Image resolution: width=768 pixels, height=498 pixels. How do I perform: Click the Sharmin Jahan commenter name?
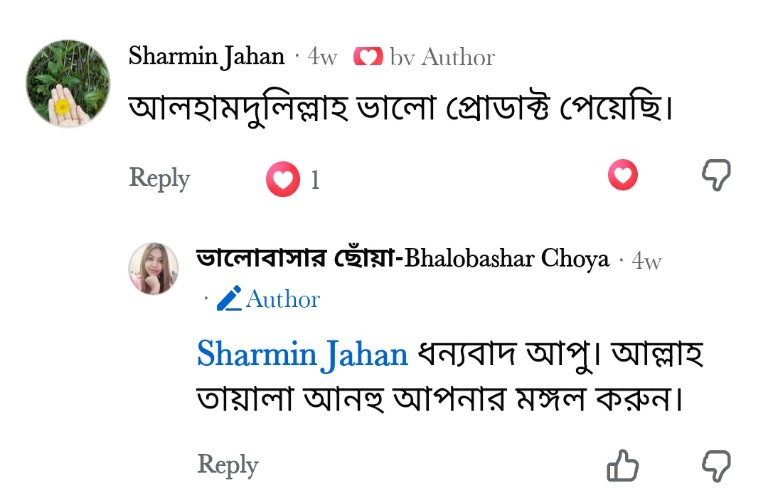click(206, 56)
